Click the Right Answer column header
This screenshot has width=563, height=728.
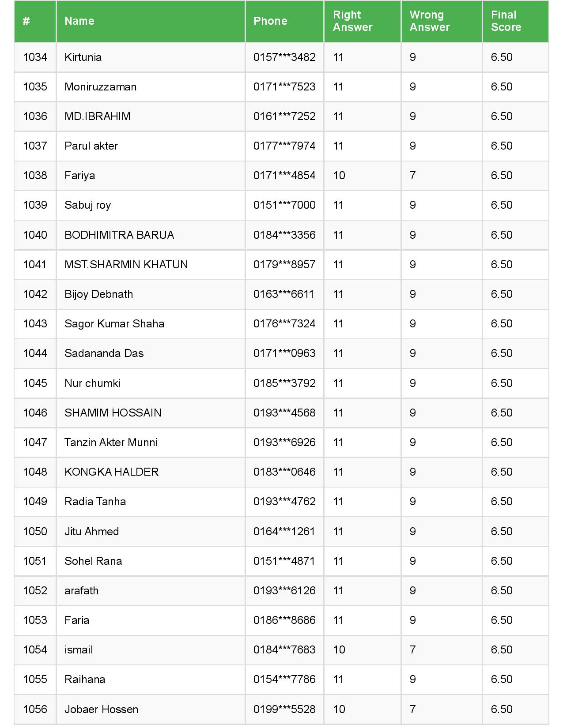352,21
